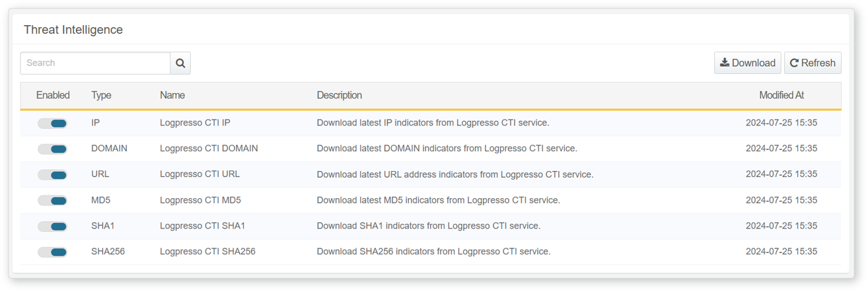The width and height of the screenshot is (868, 292).
Task: Click the SHA256 type cell
Action: pos(108,252)
